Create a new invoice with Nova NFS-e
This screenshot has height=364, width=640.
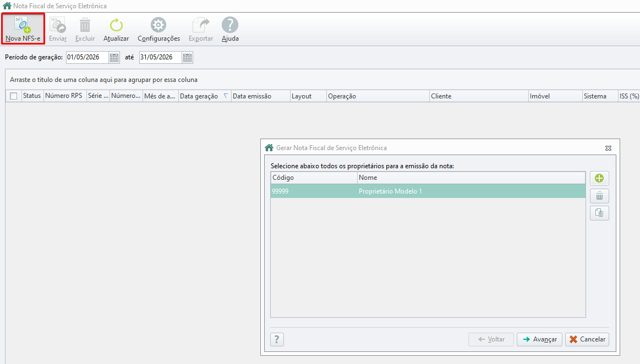point(23,29)
